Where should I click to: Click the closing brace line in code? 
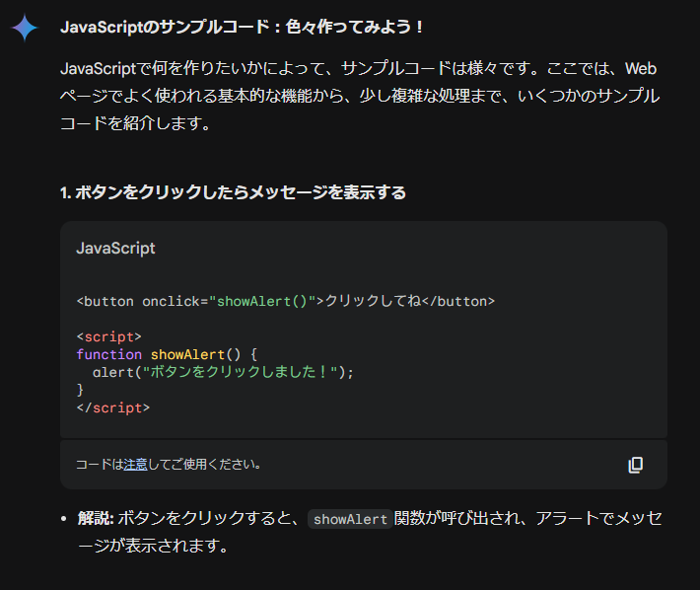tap(81, 390)
